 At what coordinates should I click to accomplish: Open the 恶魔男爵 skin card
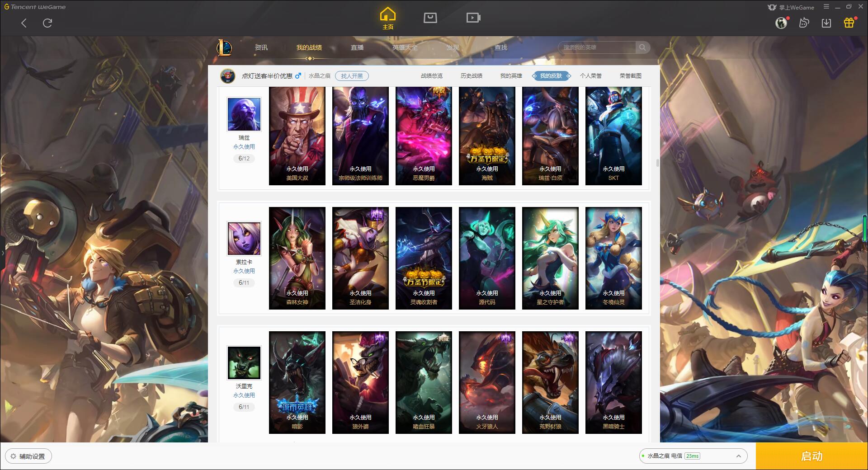[x=424, y=136]
